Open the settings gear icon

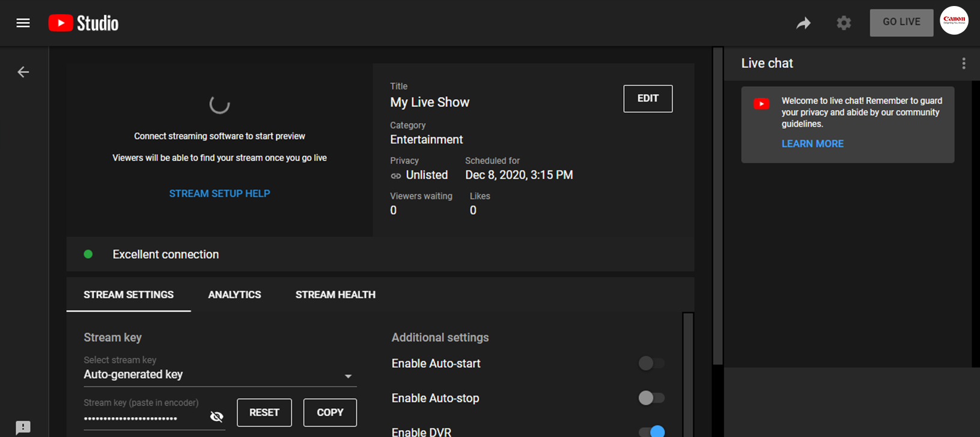click(844, 23)
